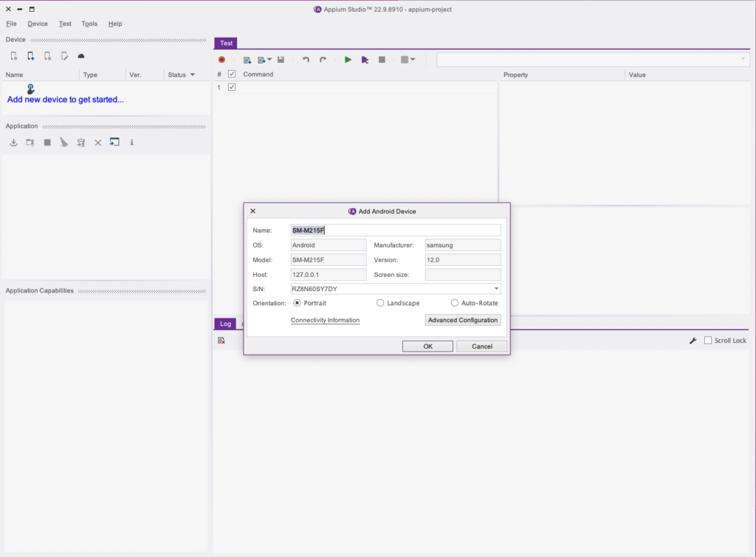Click the X delete icon in Application toolbar
Image resolution: width=756 pixels, height=557 pixels.
(98, 143)
